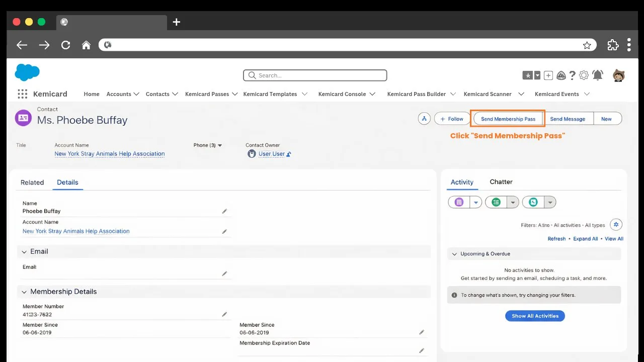Viewport: 644px width, 362px height.
Task: Click the help question mark icon
Action: point(572,75)
